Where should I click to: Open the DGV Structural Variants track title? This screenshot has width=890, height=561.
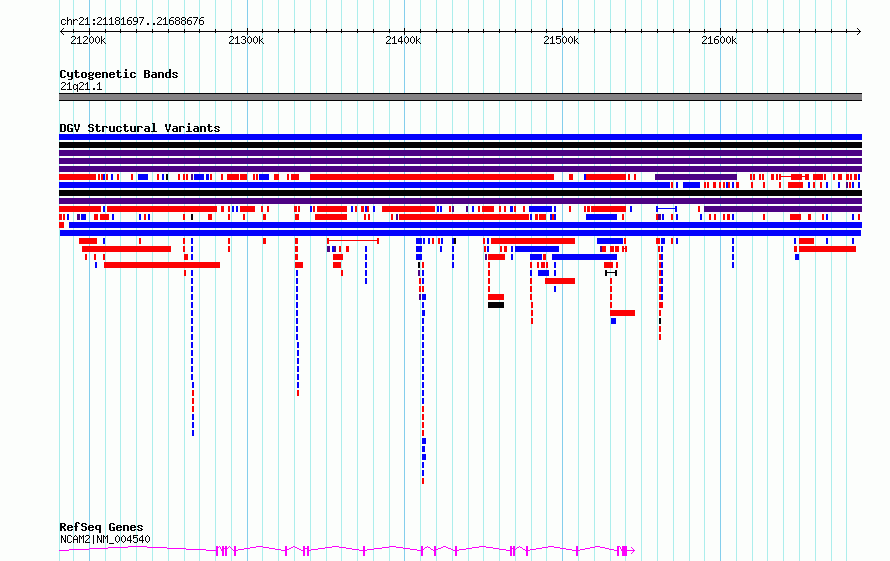point(140,128)
